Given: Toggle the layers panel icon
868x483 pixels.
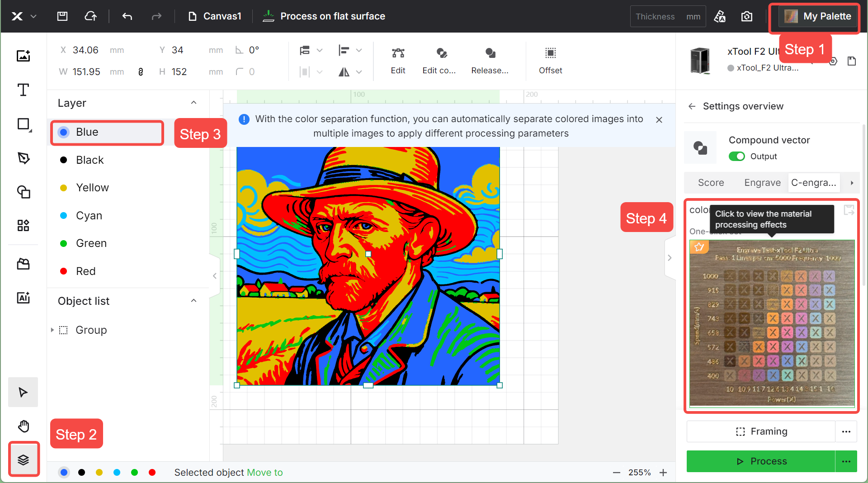Looking at the screenshot, I should click(x=24, y=460).
